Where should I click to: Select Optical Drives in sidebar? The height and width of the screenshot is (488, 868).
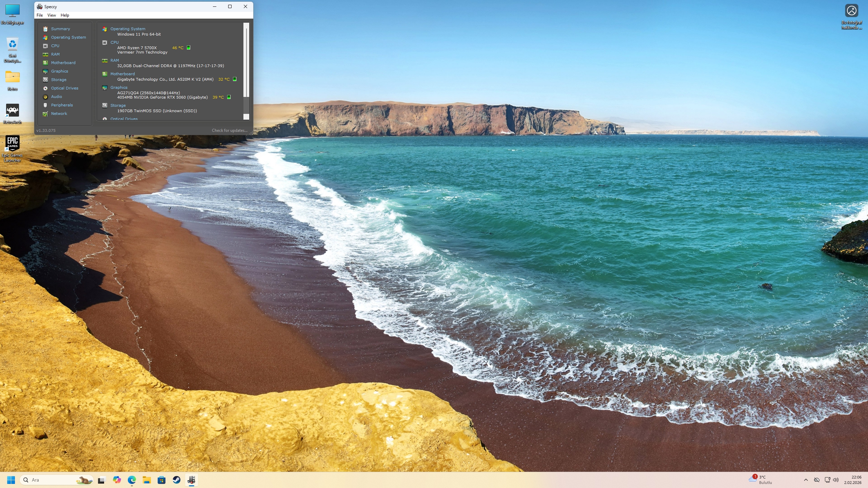[x=64, y=88]
